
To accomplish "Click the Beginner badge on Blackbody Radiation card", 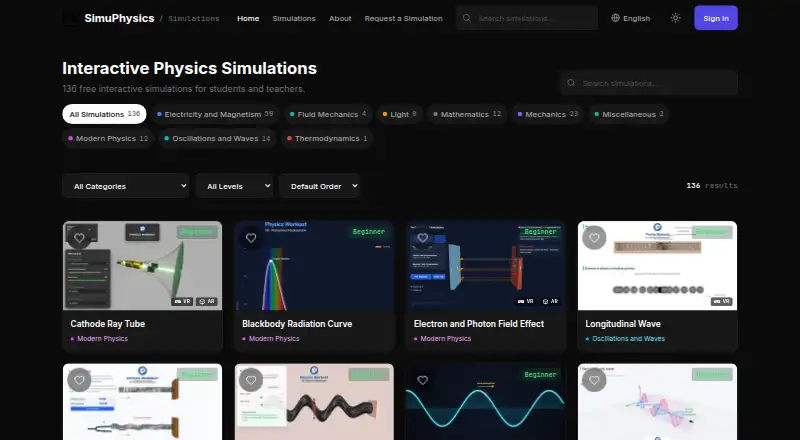I will (369, 232).
